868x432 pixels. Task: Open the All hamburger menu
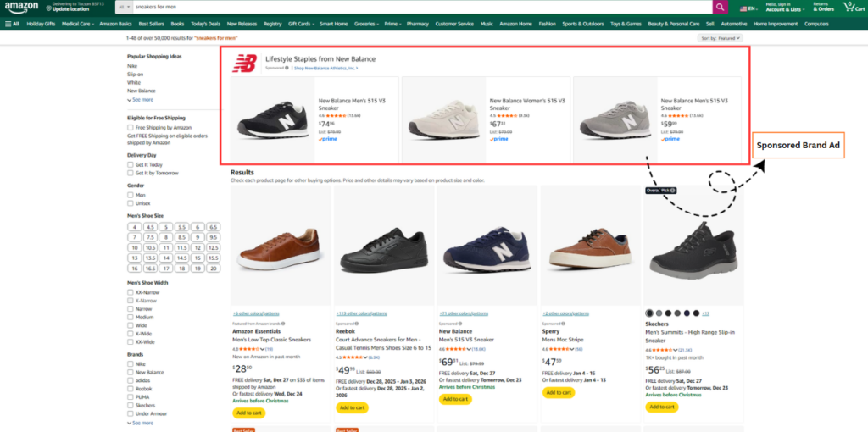(x=12, y=24)
